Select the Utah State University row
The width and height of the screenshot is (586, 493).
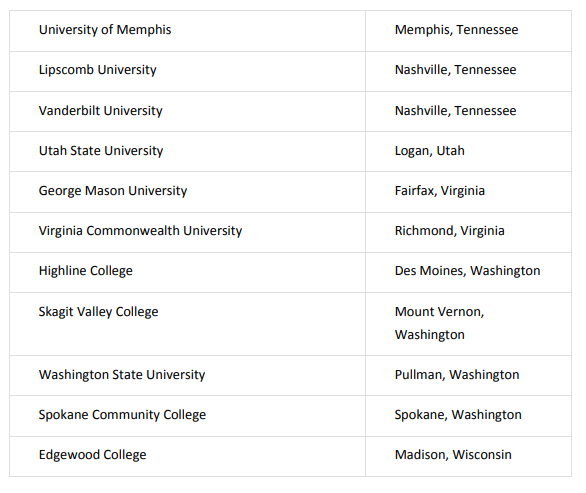coord(290,151)
